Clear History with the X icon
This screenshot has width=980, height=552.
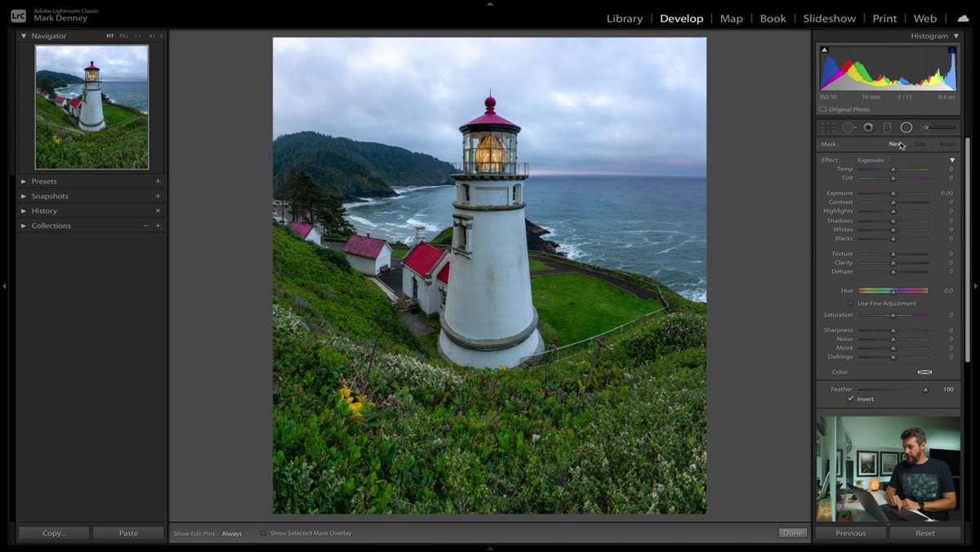(158, 211)
